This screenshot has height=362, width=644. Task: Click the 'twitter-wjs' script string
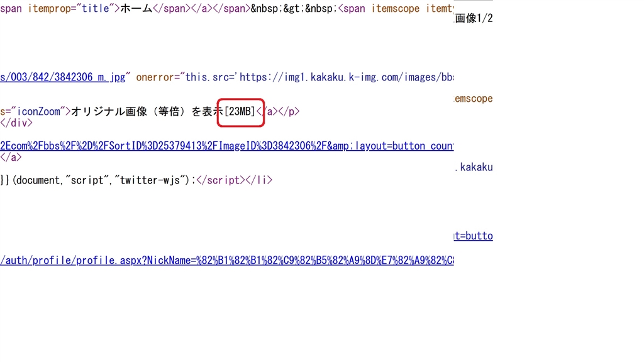coord(149,180)
